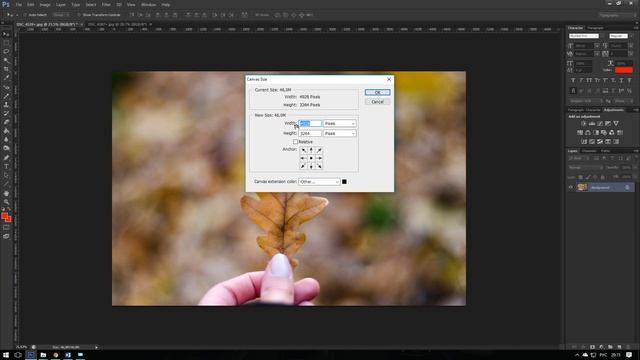Select the Background layer thumbnail
Screen dimensions: 640x360
582,187
